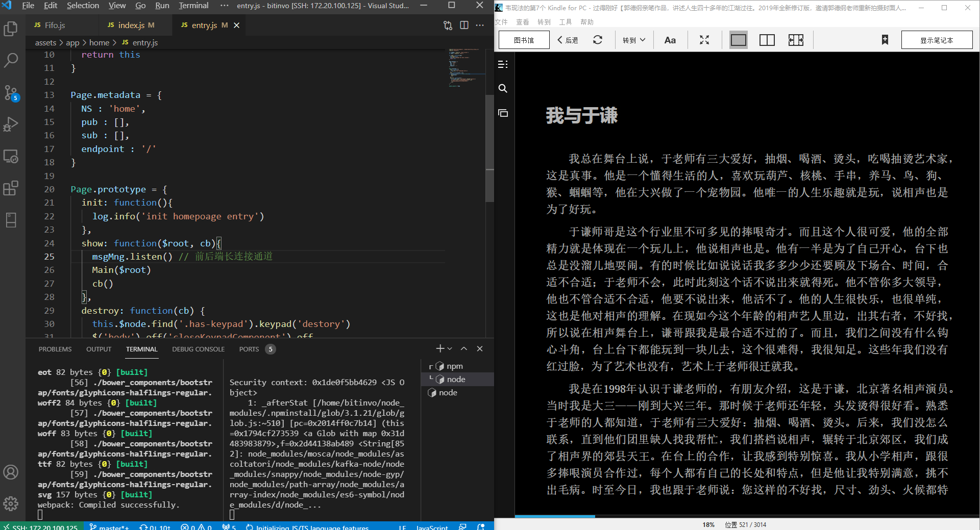Close the terminal panel
980x530 pixels.
click(480, 348)
